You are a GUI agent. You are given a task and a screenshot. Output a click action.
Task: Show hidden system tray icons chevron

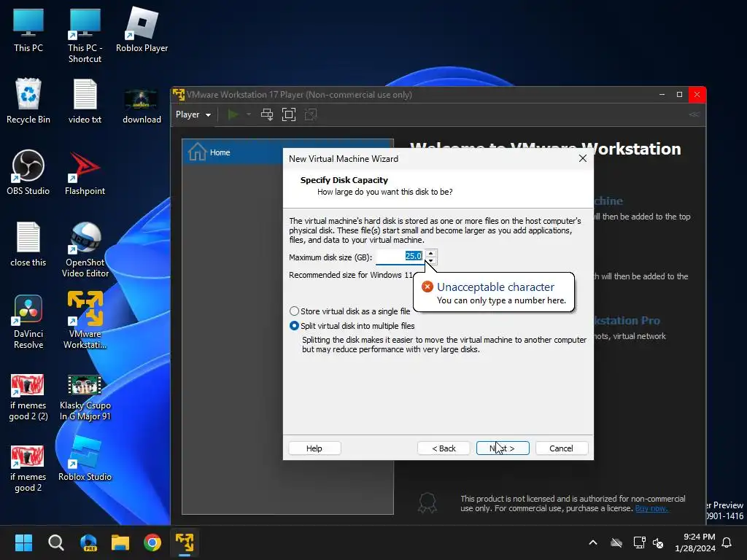pyautogui.click(x=593, y=542)
